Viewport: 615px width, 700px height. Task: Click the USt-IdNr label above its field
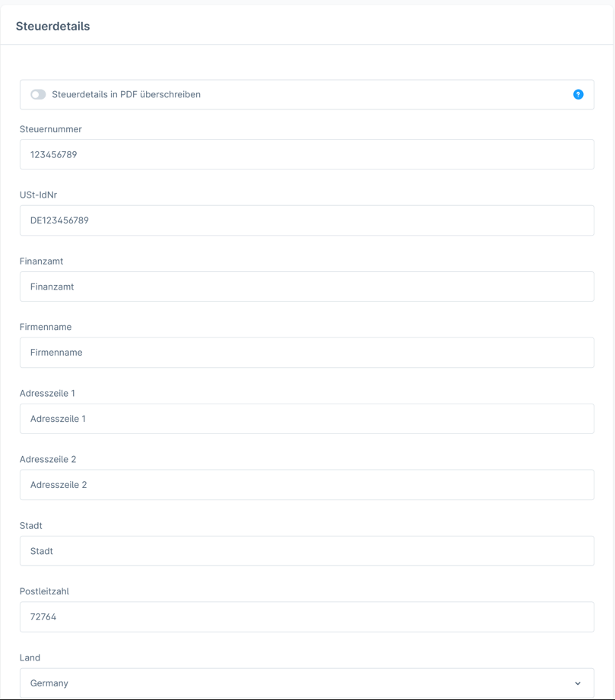tap(39, 195)
